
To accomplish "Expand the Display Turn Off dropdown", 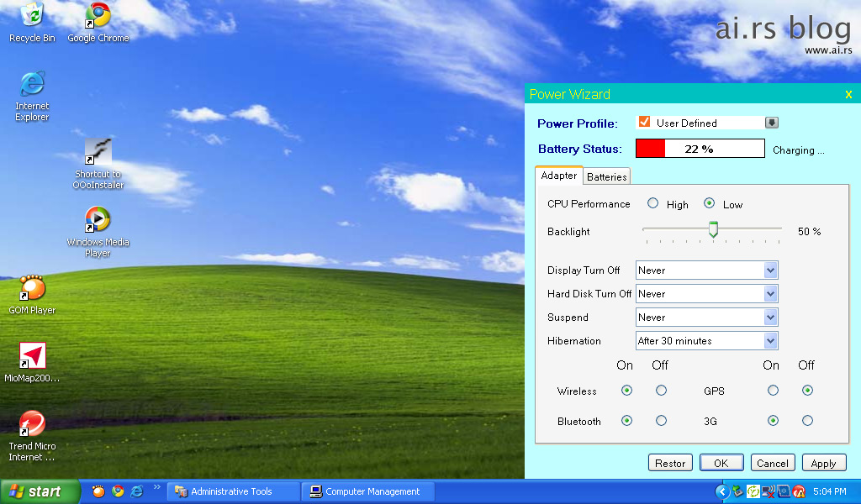I will [x=770, y=270].
